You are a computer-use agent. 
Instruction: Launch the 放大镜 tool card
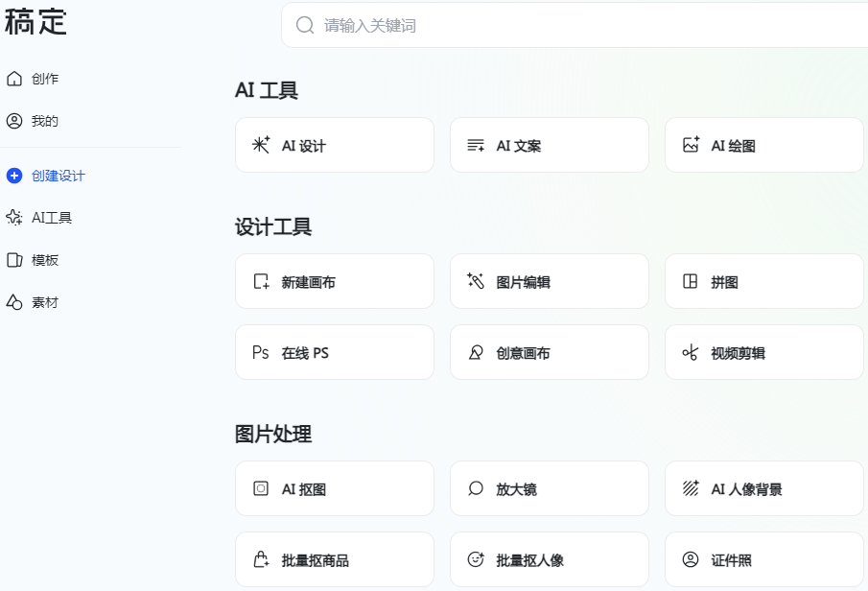[549, 489]
